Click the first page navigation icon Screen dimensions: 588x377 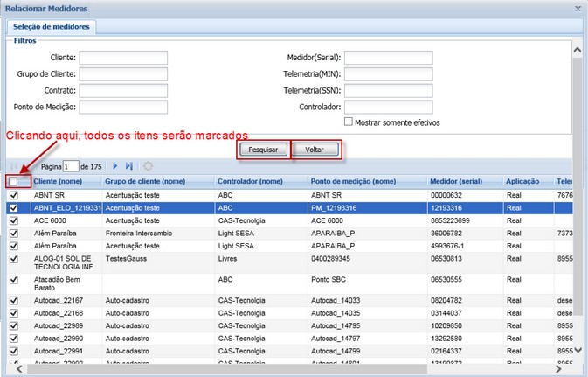15,166
